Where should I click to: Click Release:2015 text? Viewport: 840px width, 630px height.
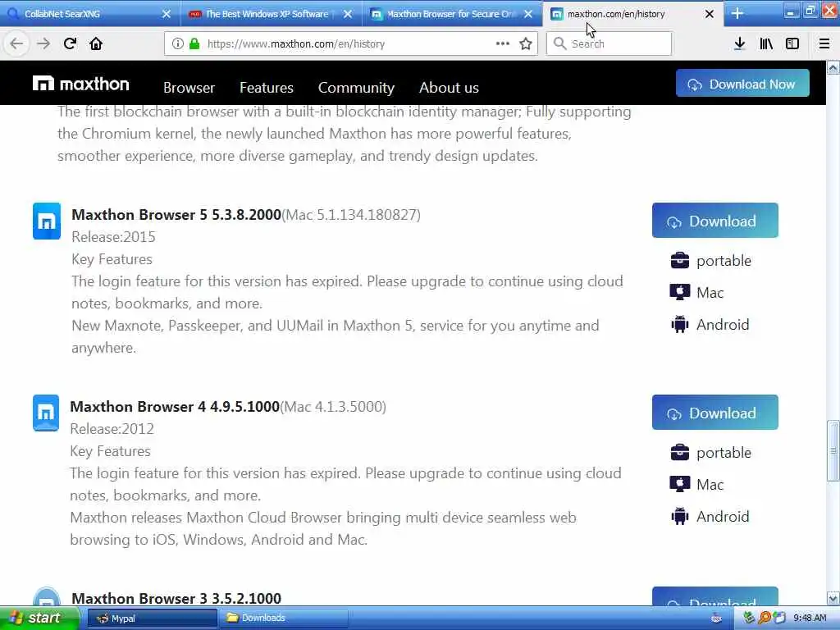(x=113, y=237)
